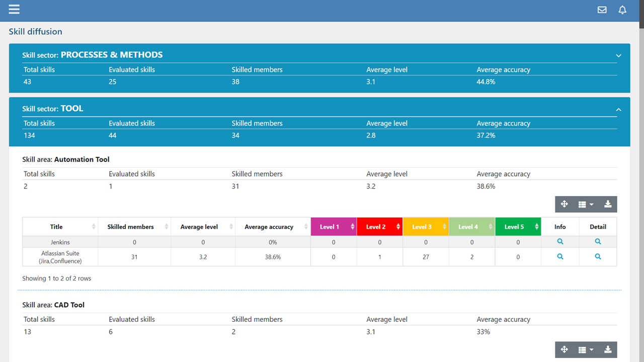Open Detail magnifier for Atlassian Suite row

[x=598, y=257]
